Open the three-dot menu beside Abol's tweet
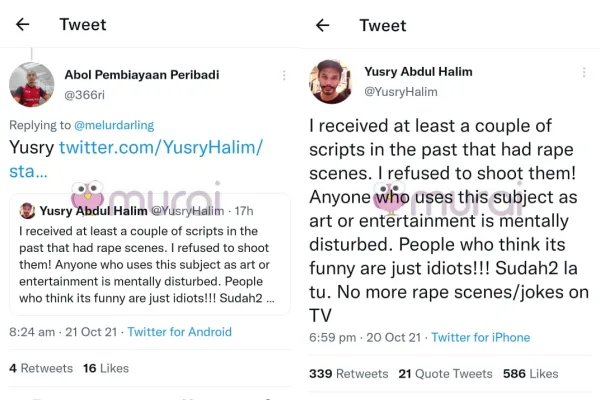The width and height of the screenshot is (600, 400). 283,75
